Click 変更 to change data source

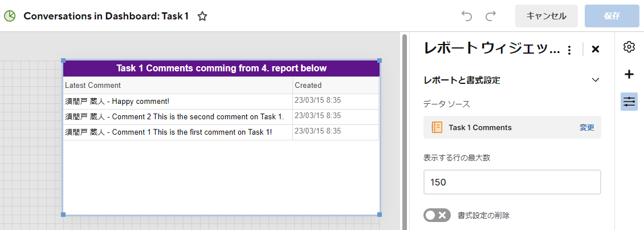(x=587, y=127)
